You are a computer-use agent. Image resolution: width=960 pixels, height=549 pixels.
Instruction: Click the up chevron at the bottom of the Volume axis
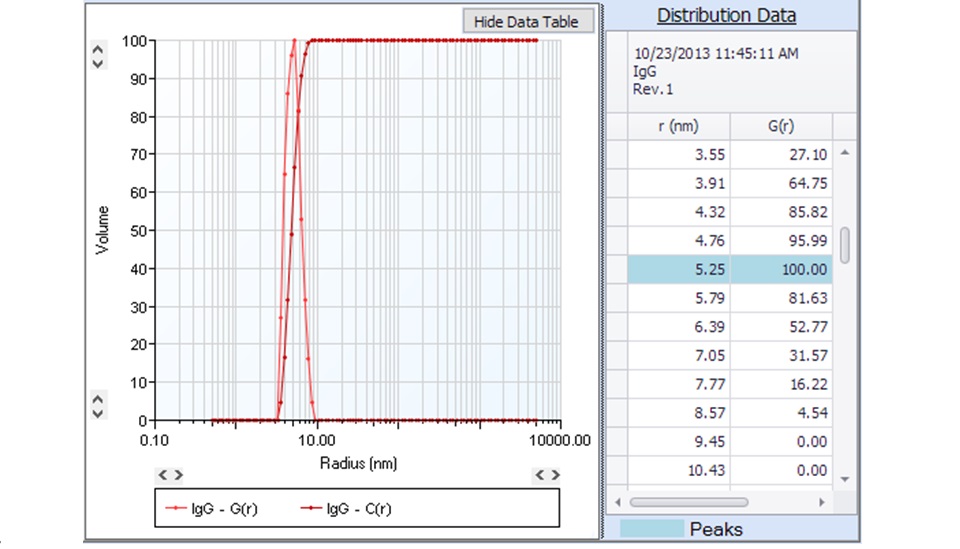(x=98, y=398)
